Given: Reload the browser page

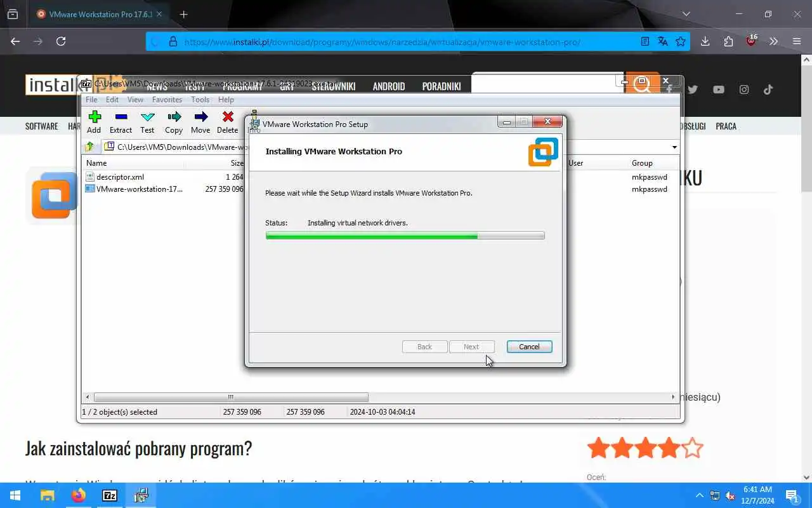Looking at the screenshot, I should pos(61,41).
